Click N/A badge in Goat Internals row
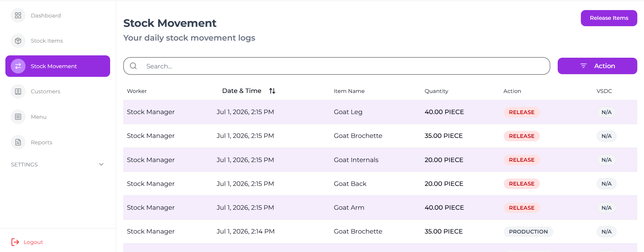 (x=606, y=160)
